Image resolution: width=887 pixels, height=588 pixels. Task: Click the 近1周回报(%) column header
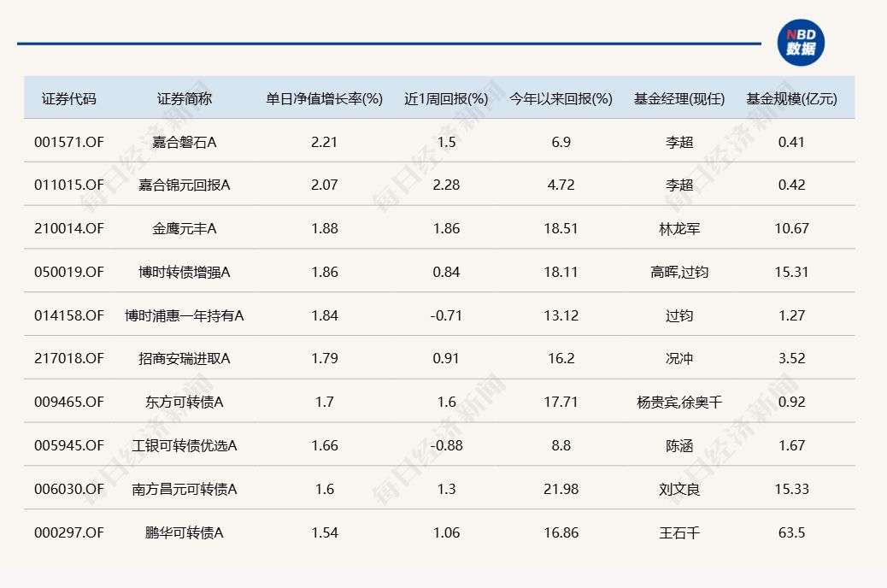[x=446, y=98]
